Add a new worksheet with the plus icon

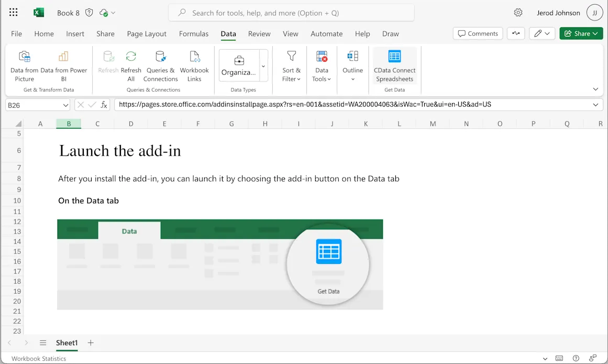point(90,343)
